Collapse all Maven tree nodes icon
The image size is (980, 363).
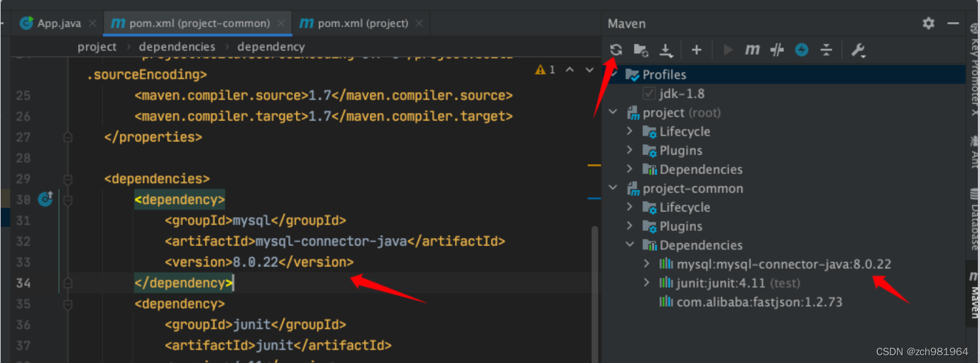(827, 50)
